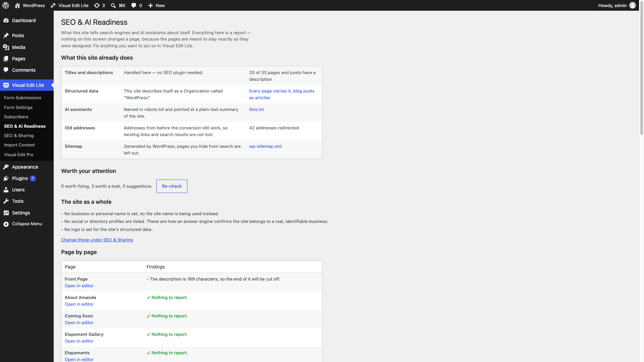Open the Visual Edit Lite sidebar menu
The width and height of the screenshot is (644, 362).
pyautogui.click(x=27, y=85)
